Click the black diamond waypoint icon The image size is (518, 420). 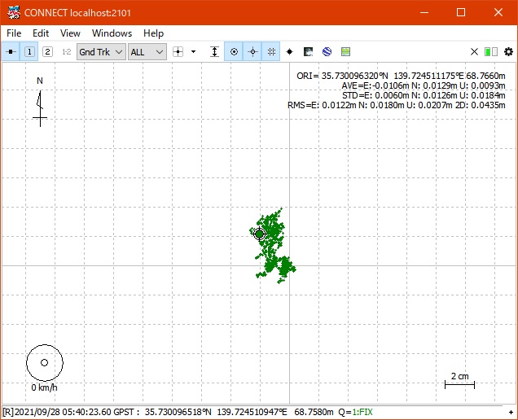[x=290, y=51]
